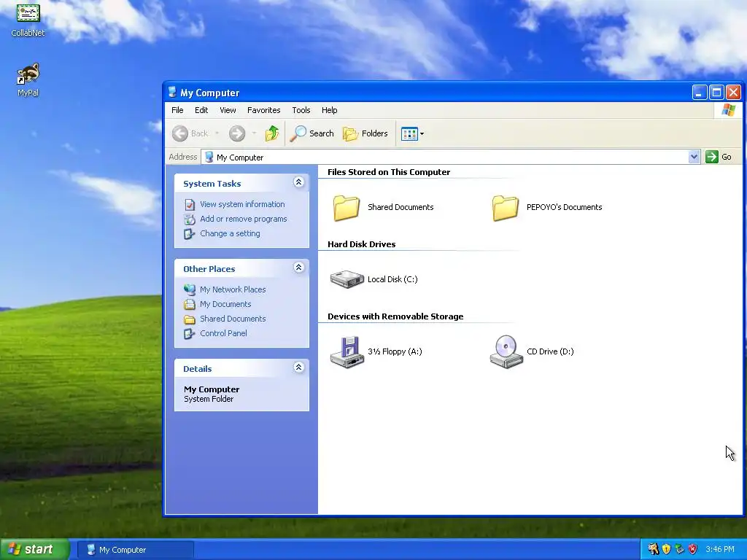Minimize the My Computer window
This screenshot has width=747, height=560.
pos(700,93)
